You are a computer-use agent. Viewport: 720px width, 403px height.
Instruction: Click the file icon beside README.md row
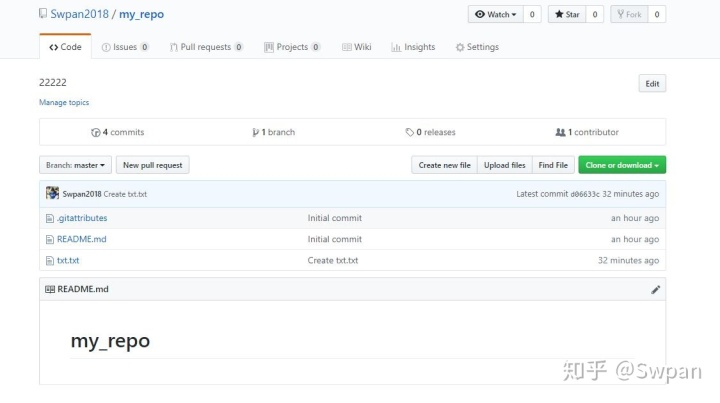(50, 240)
